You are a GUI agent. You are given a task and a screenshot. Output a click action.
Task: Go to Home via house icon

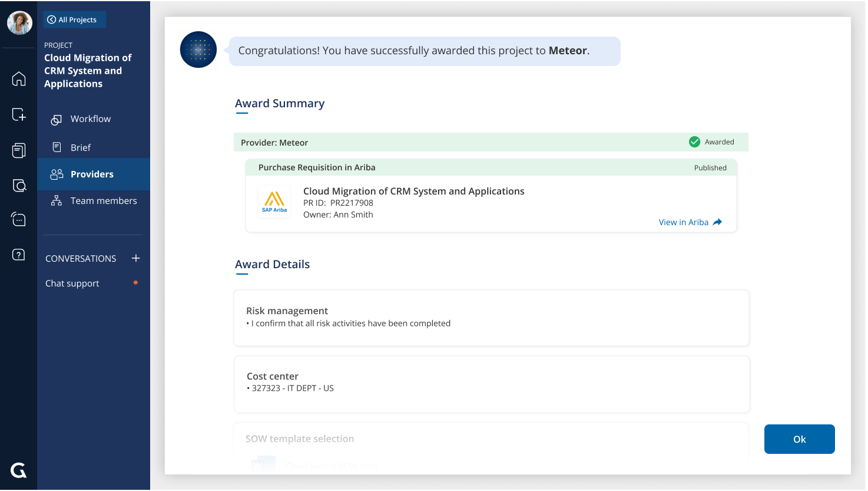tap(19, 78)
